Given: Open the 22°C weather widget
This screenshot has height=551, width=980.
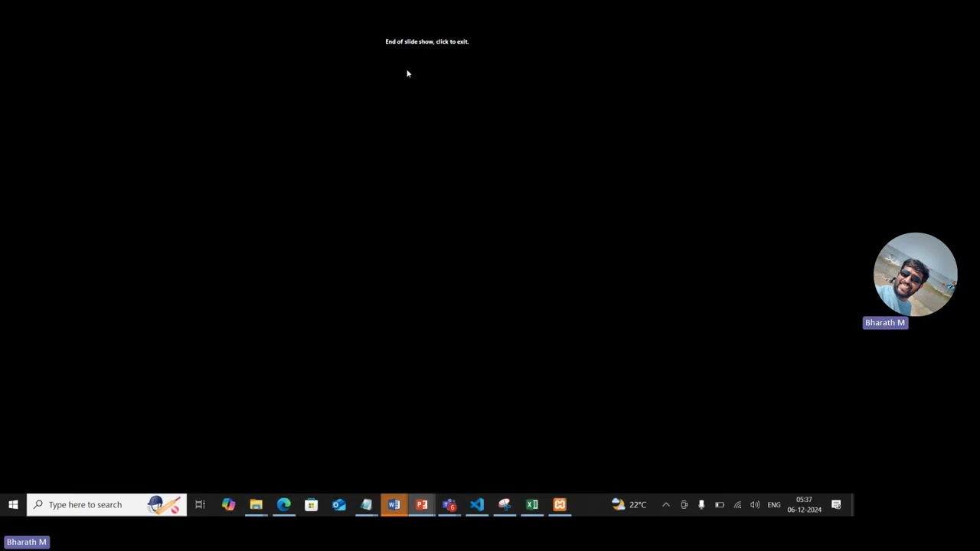Looking at the screenshot, I should [x=629, y=504].
